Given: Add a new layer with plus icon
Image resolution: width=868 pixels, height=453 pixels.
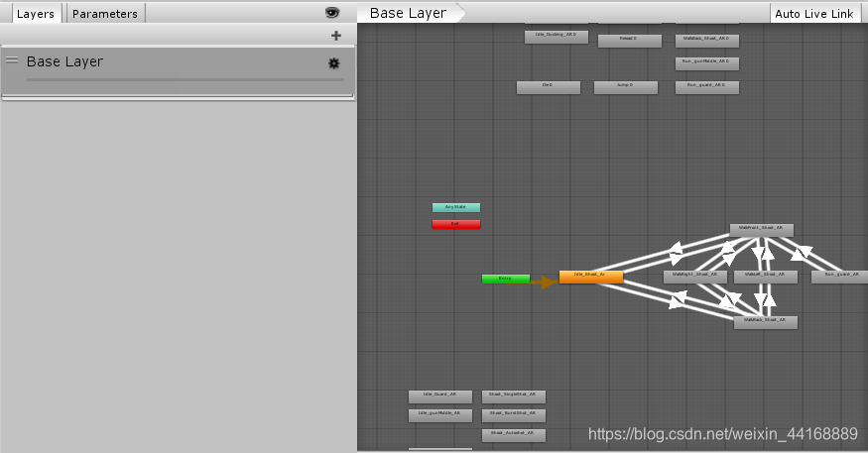Looking at the screenshot, I should pyautogui.click(x=336, y=36).
